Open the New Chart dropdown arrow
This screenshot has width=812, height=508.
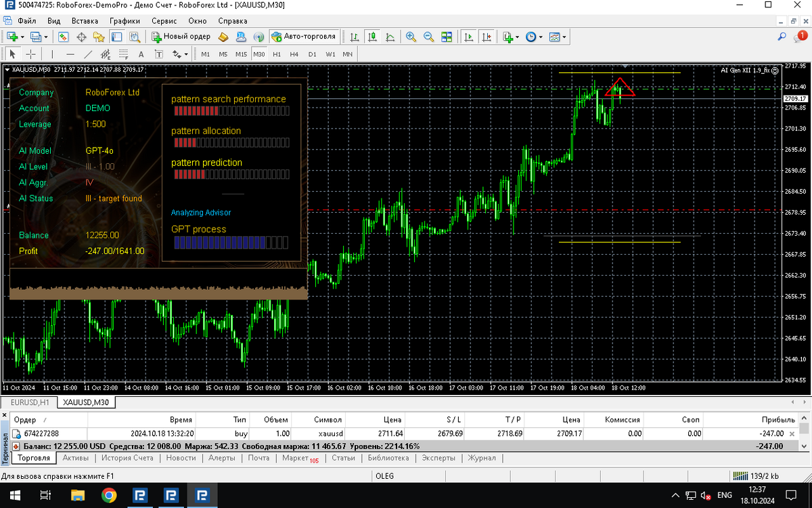pyautogui.click(x=22, y=37)
